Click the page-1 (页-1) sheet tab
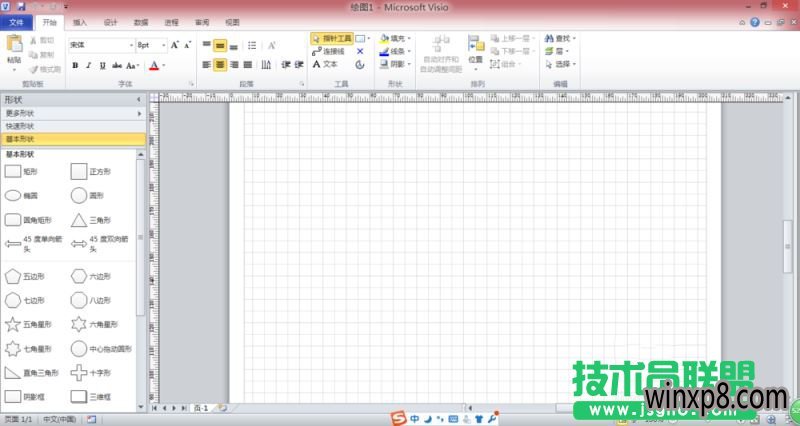800x426 pixels. coord(201,408)
